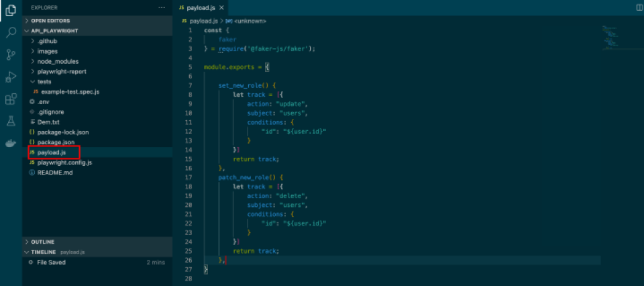Viewport: 644px width, 286px height.
Task: Expand the Outline section
Action: 97,242
